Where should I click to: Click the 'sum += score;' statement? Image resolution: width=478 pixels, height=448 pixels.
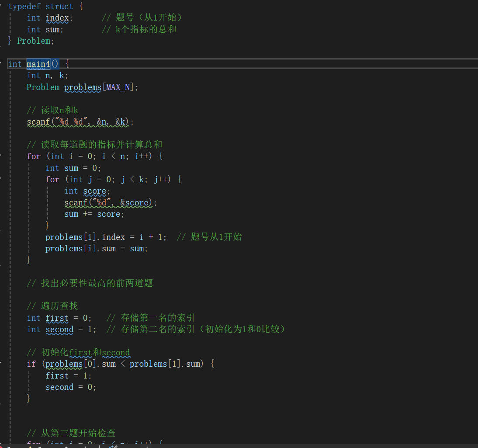[x=94, y=214]
